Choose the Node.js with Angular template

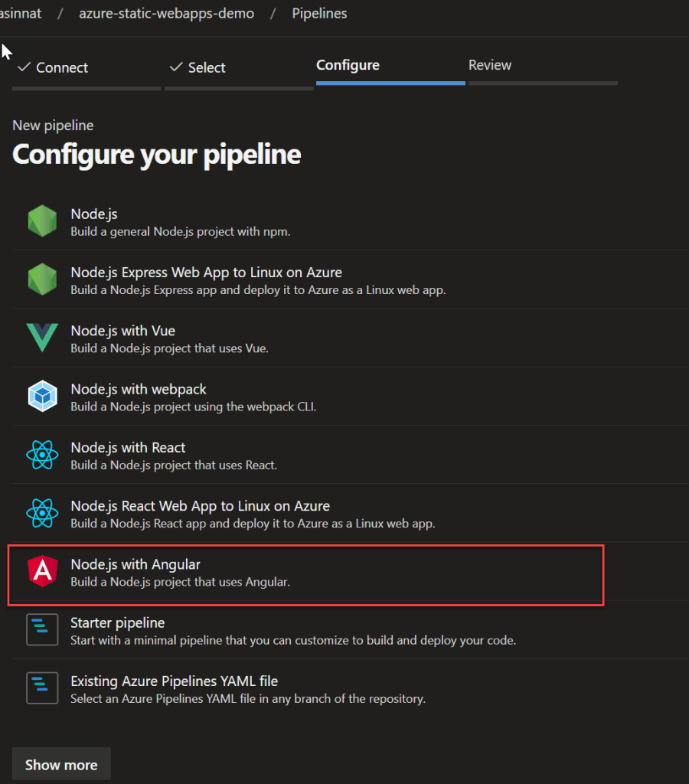pyautogui.click(x=136, y=564)
